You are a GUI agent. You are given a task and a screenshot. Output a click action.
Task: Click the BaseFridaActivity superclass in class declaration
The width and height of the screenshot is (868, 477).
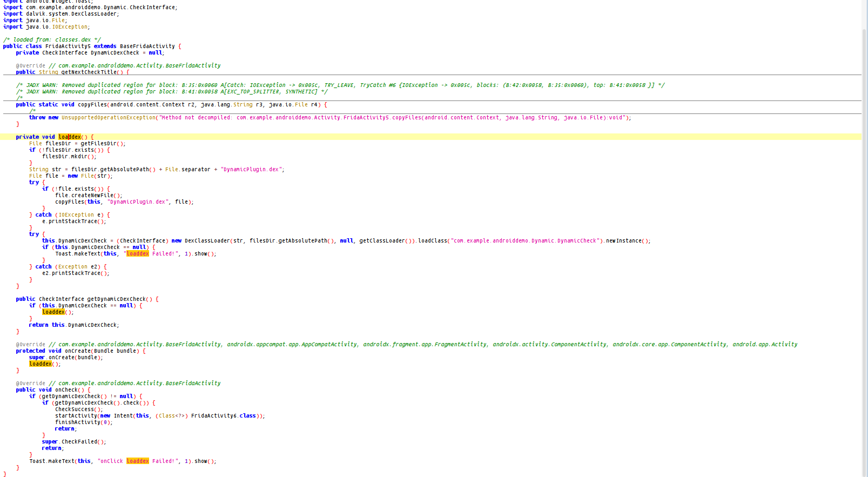pyautogui.click(x=147, y=46)
